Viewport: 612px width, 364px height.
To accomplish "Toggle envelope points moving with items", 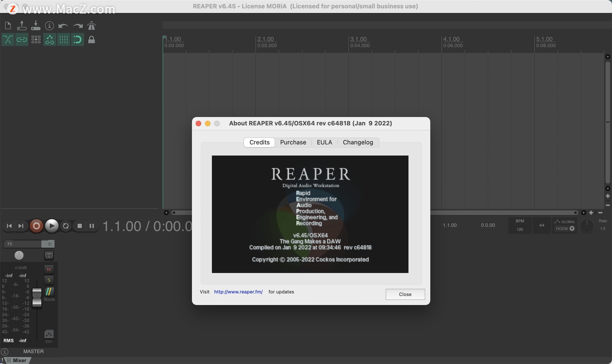I will tap(50, 39).
